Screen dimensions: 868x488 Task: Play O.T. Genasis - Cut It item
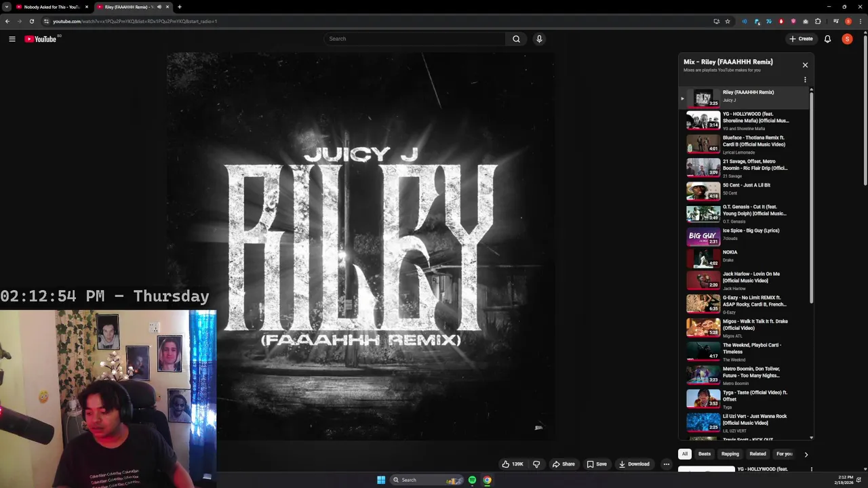click(744, 214)
